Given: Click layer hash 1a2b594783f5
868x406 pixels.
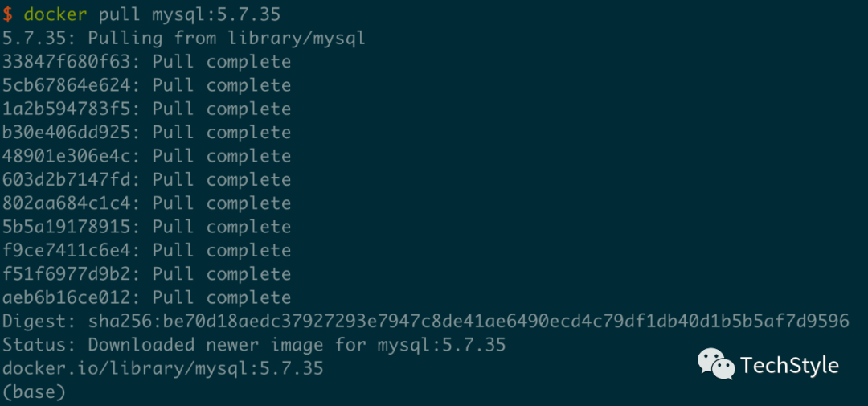Looking at the screenshot, I should pos(71,109).
